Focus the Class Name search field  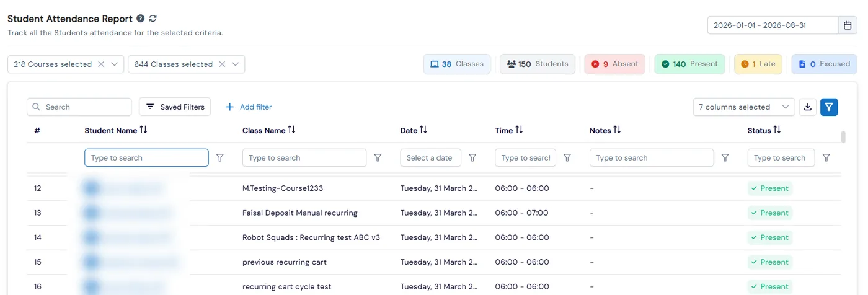(304, 158)
